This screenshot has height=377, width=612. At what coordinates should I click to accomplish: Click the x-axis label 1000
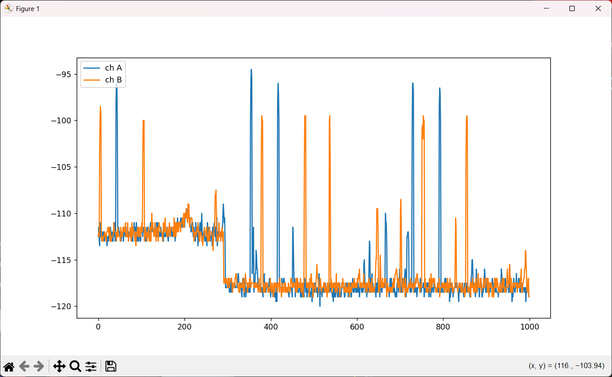click(x=529, y=327)
